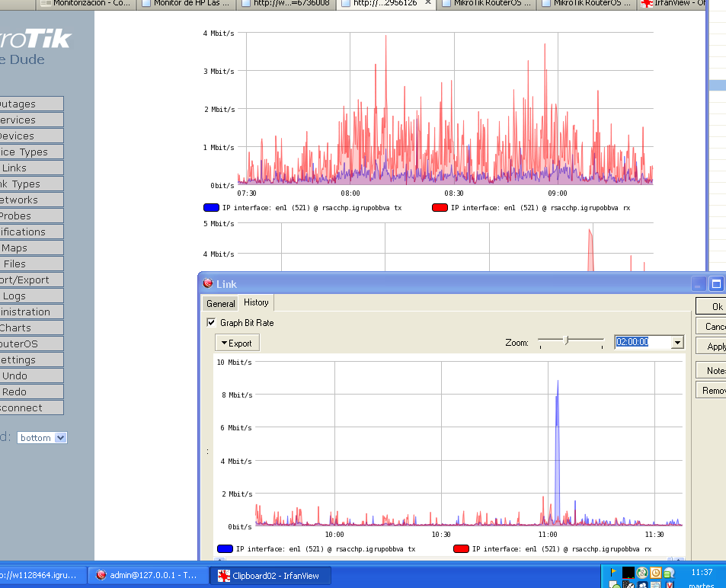Click the 11:37 taskbar clock
Viewport: 726px width, 588px height.
pos(702,572)
